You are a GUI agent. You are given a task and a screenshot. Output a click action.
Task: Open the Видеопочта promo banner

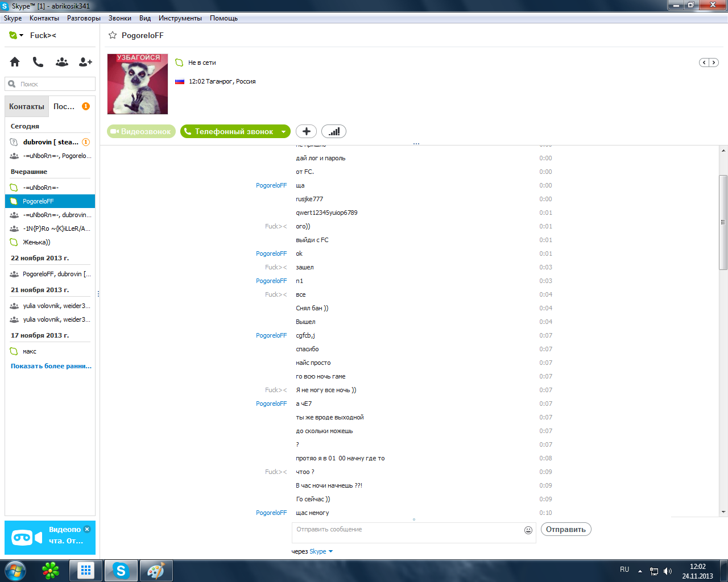pos(50,538)
